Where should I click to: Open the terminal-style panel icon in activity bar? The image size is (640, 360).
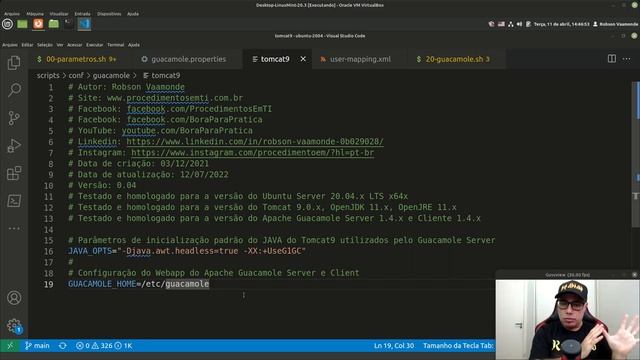click(x=14, y=201)
